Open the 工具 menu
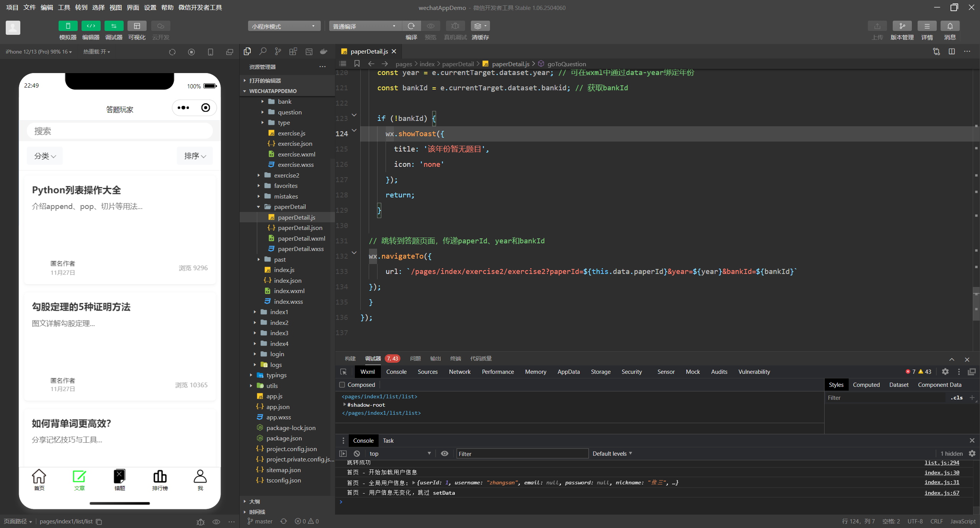 click(x=64, y=7)
